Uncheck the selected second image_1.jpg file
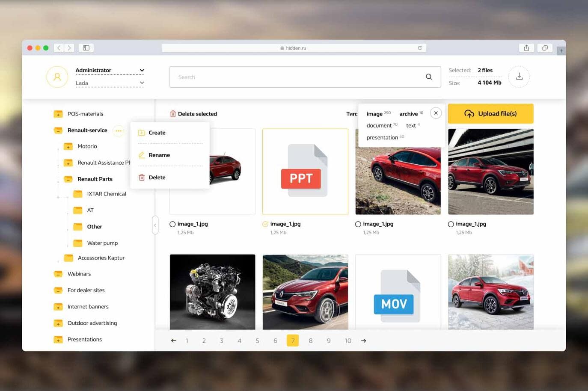Screen dimensions: 588x391 265,224
